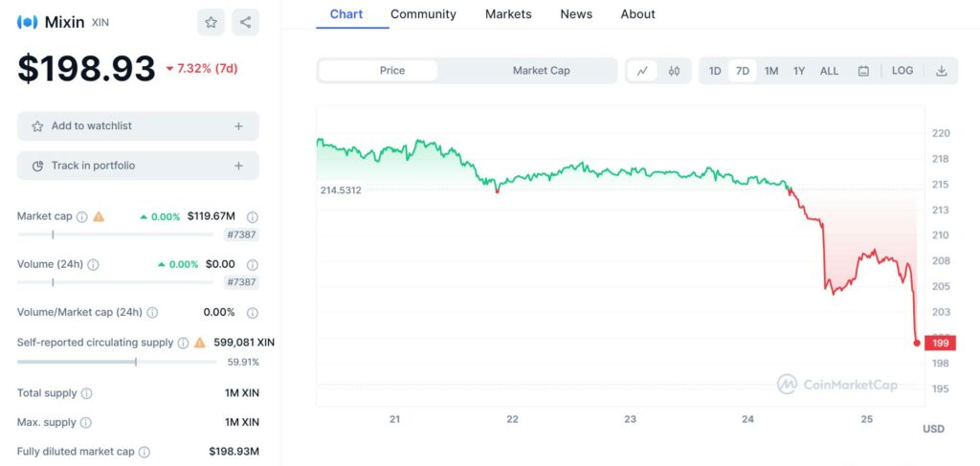
Task: Select the 1M time range
Action: [771, 71]
